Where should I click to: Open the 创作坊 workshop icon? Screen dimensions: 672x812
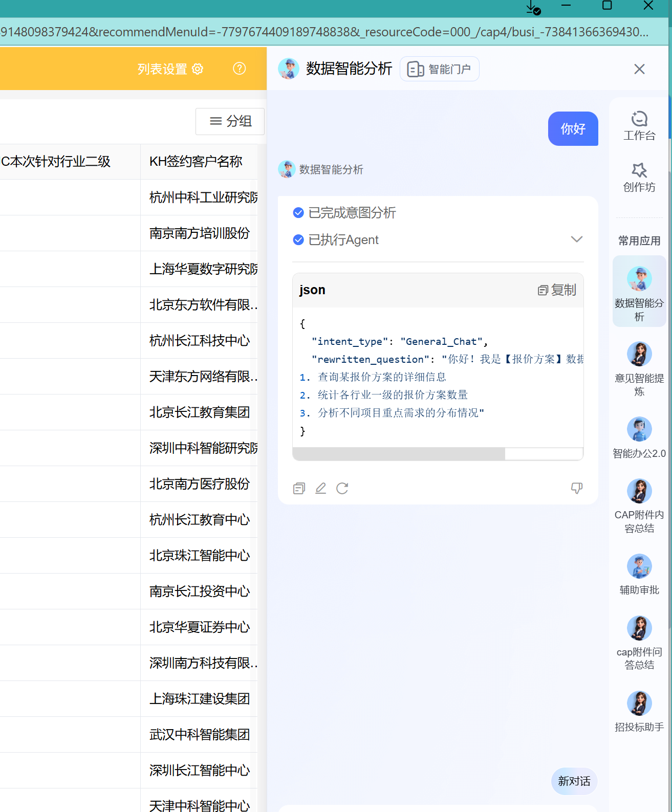pos(639,177)
